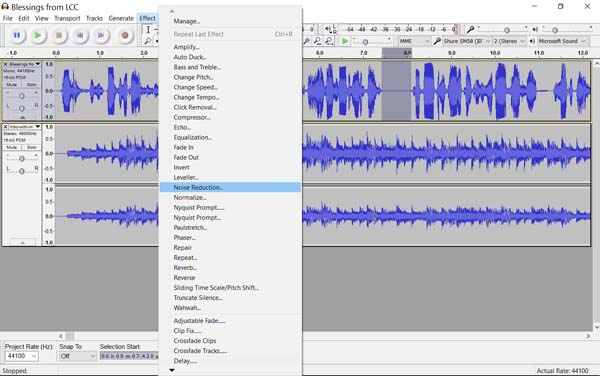Viewport: 600px width, 376px height.
Task: Click the playback level meter speaker icon
Action: 328,29
